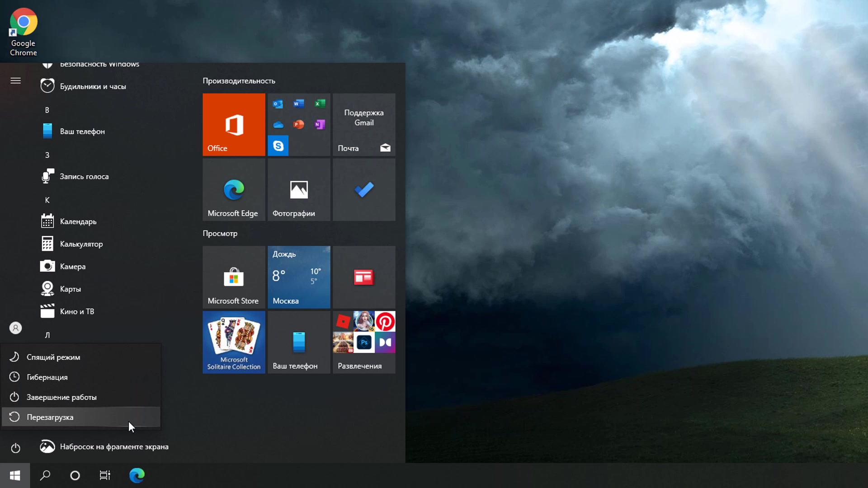868x488 pixels.
Task: Open the Microsoft Store tile
Action: 234,277
